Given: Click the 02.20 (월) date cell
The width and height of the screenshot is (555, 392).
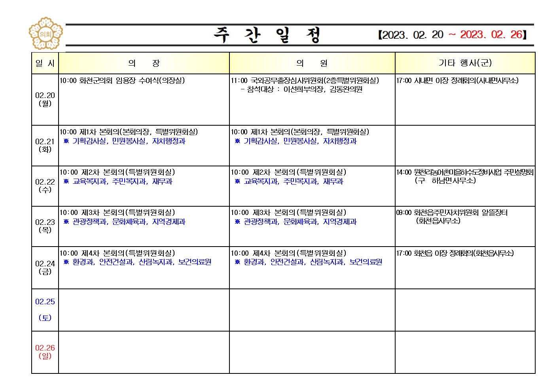Looking at the screenshot, I should [x=45, y=100].
